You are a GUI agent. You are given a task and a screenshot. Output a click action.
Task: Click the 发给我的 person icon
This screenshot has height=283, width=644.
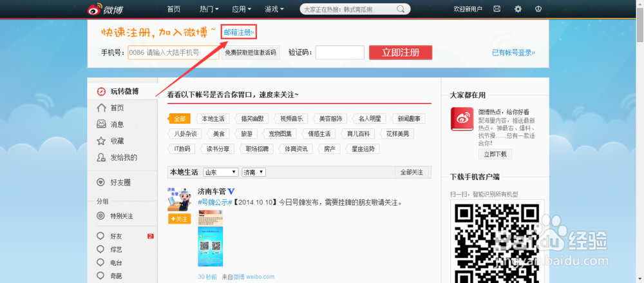(x=101, y=157)
